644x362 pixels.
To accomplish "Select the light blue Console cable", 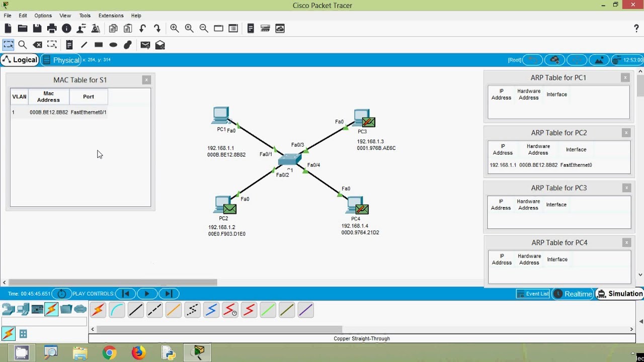I will point(117,310).
